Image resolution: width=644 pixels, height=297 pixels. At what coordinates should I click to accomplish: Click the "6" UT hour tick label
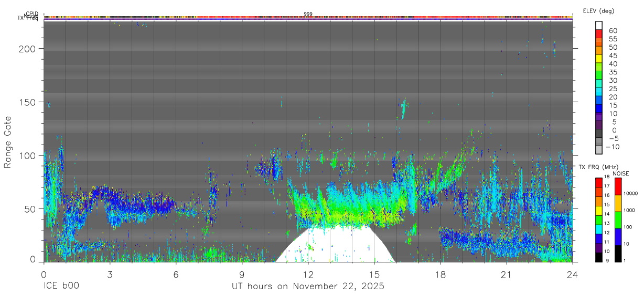coord(176,274)
